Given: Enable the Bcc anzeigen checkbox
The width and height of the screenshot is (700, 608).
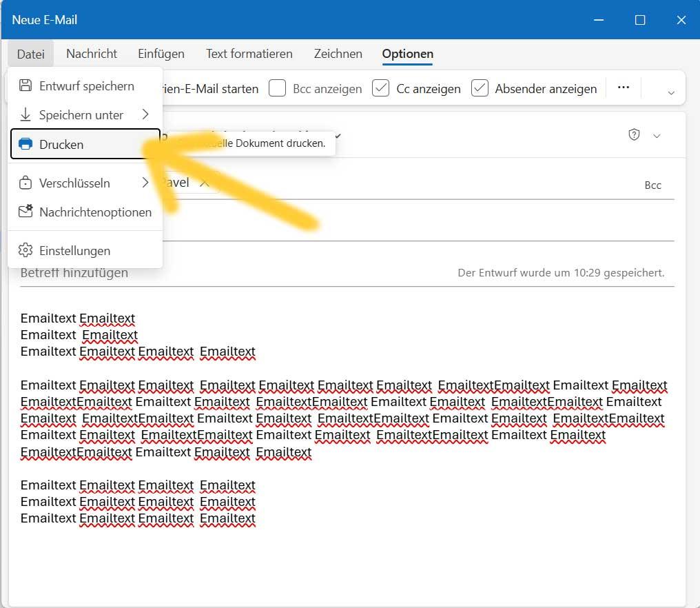Looking at the screenshot, I should (x=278, y=88).
